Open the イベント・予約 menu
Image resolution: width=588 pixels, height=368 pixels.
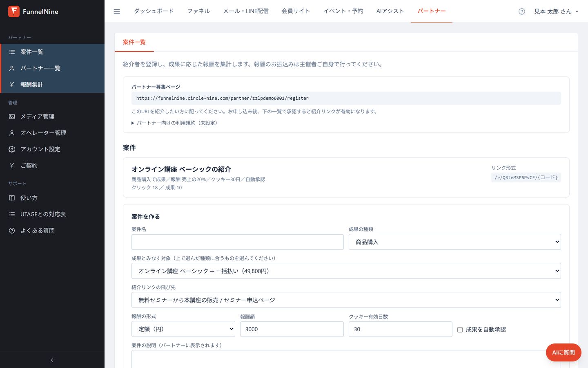pyautogui.click(x=343, y=11)
